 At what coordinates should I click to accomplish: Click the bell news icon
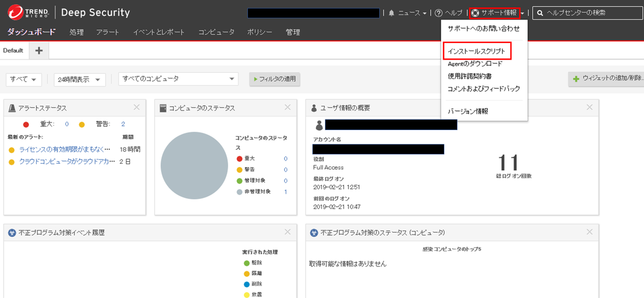(391, 13)
